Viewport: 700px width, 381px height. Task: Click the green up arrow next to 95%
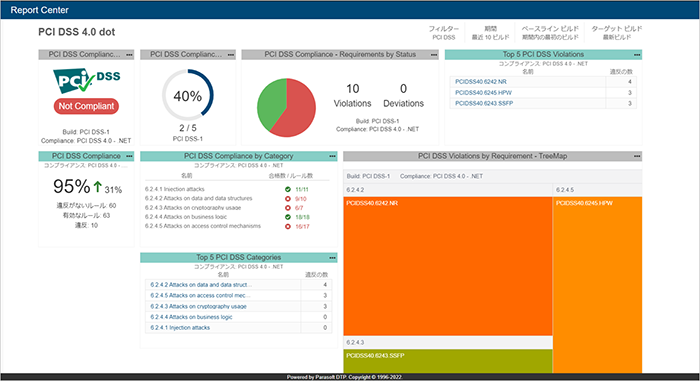coord(97,186)
